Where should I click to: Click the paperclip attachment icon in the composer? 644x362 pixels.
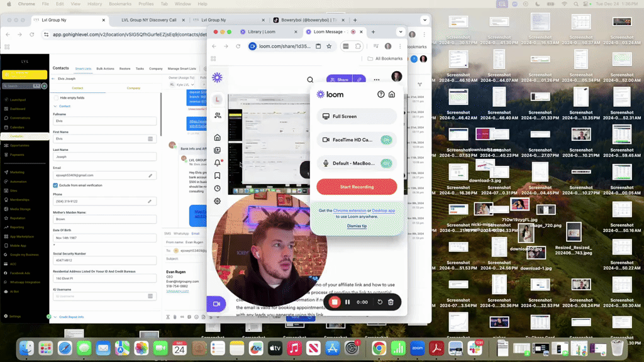[175, 315]
